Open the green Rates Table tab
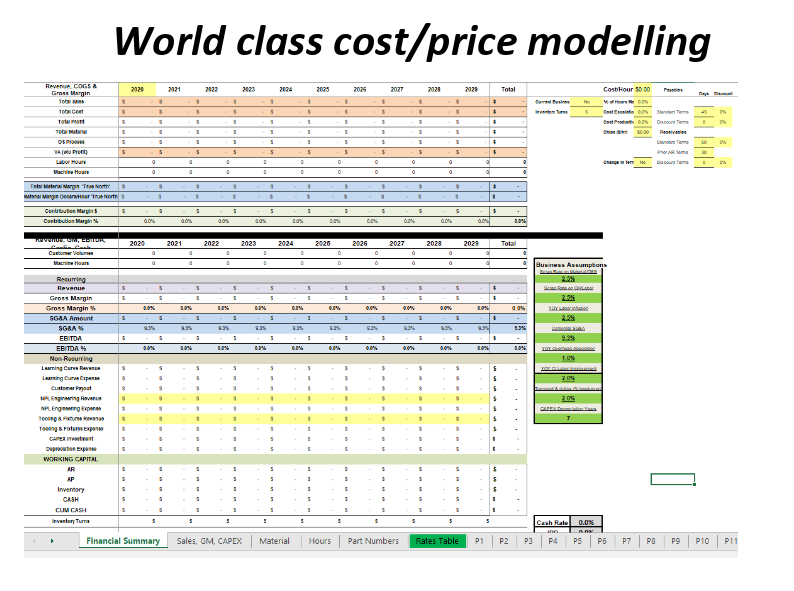794x591 pixels. point(437,541)
